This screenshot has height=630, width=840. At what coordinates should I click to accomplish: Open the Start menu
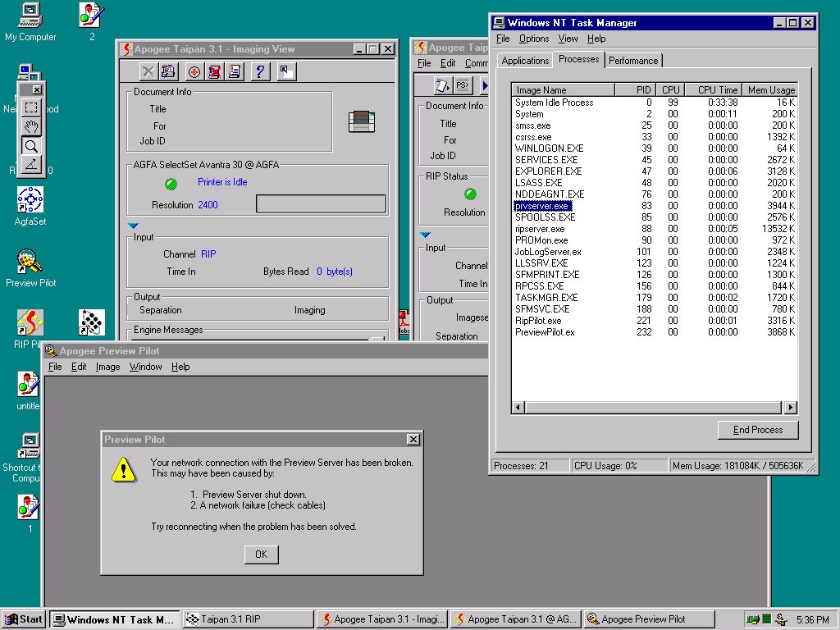[x=24, y=620]
